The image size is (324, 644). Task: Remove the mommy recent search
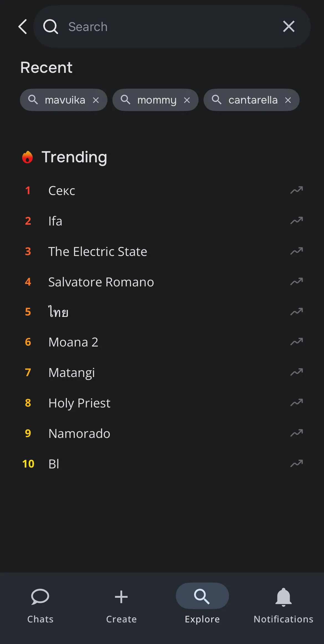point(187,100)
